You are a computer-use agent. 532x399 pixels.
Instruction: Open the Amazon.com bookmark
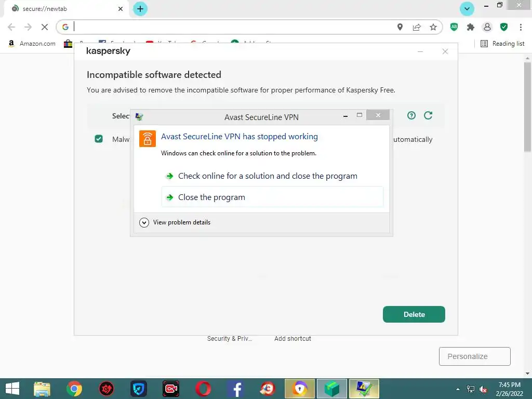32,44
